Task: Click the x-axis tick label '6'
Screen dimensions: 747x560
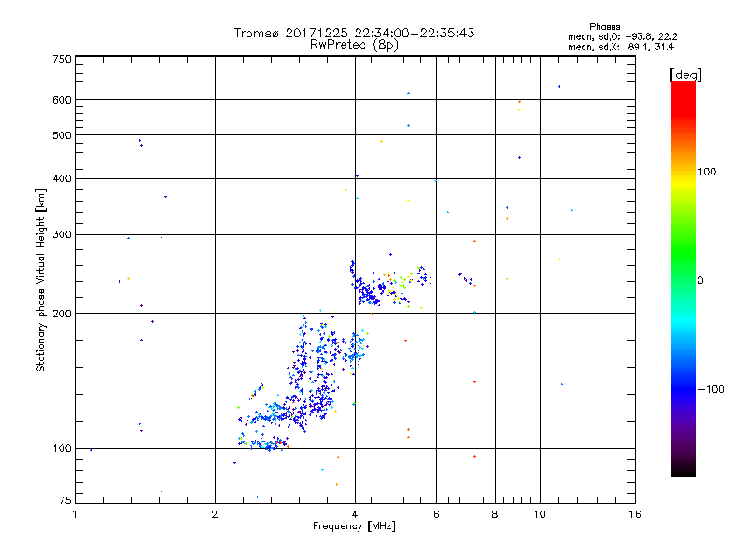Action: pyautogui.click(x=436, y=514)
